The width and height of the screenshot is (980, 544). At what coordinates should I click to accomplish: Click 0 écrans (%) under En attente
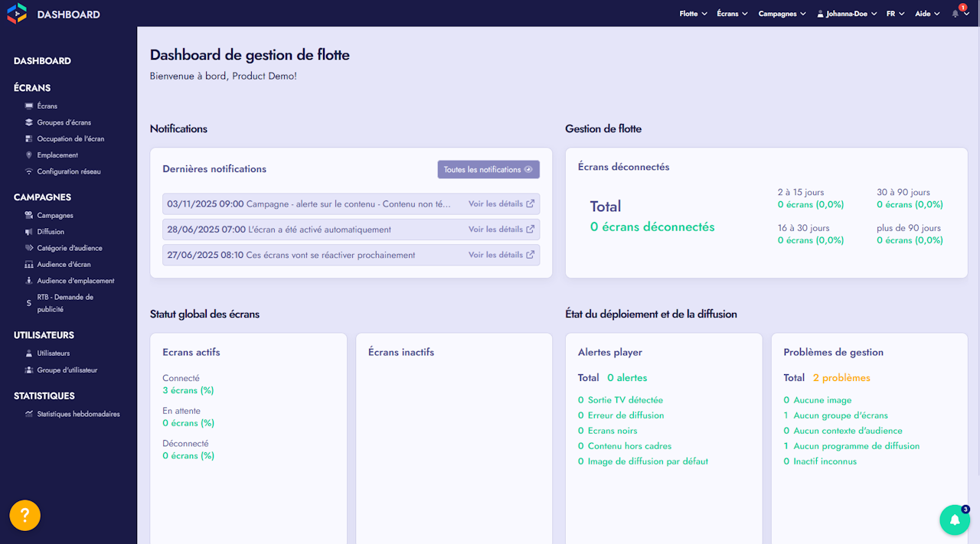[x=188, y=423]
